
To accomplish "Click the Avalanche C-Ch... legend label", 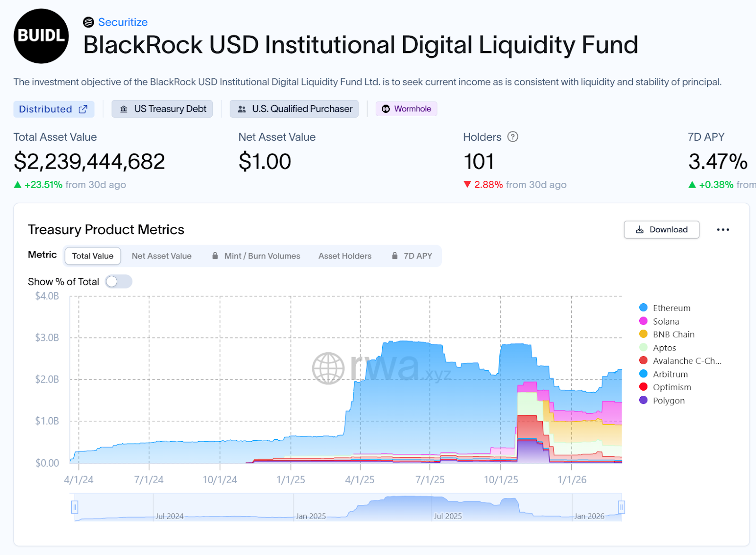I will 687,361.
